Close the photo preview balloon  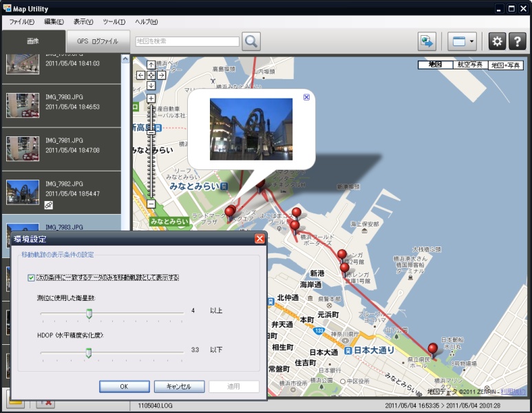click(x=306, y=97)
